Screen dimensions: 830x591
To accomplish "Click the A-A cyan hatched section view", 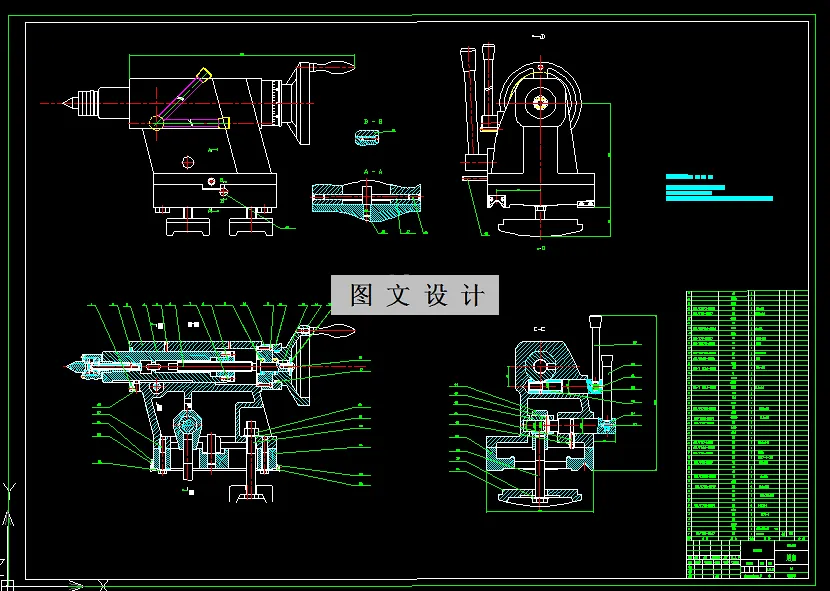I will [x=366, y=202].
